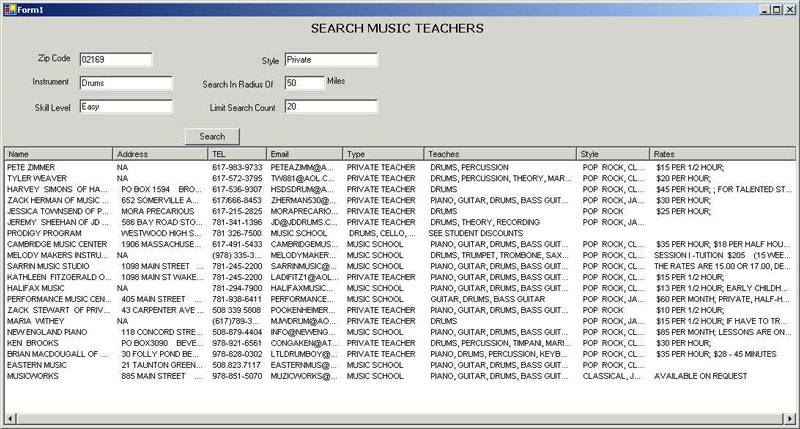The width and height of the screenshot is (800, 429).
Task: Click the Form1 application icon in title bar
Action: coord(10,9)
